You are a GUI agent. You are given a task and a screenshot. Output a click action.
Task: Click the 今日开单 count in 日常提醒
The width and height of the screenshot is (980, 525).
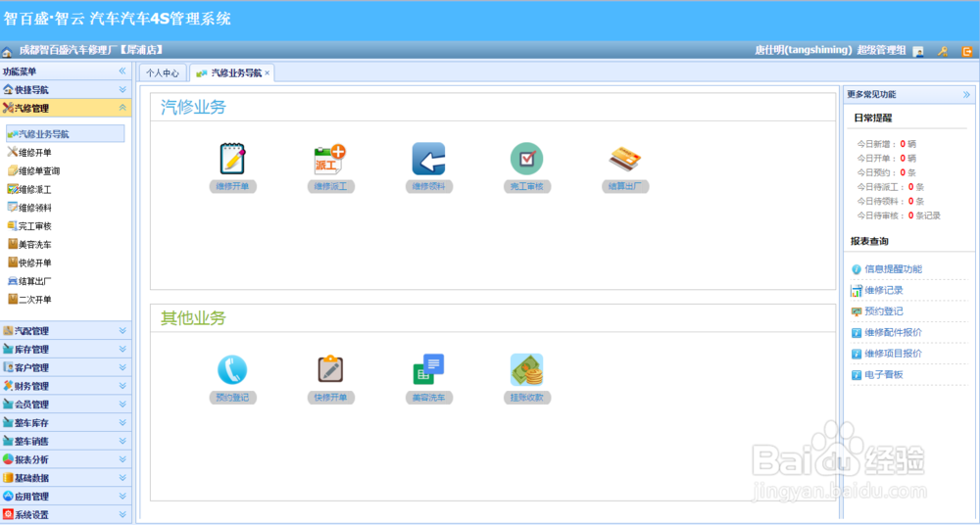[903, 158]
